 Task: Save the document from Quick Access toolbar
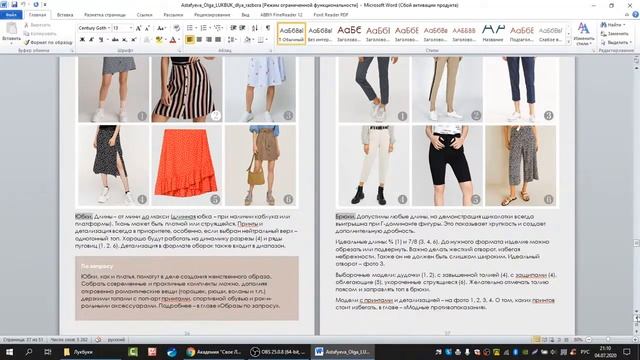(x=14, y=4)
